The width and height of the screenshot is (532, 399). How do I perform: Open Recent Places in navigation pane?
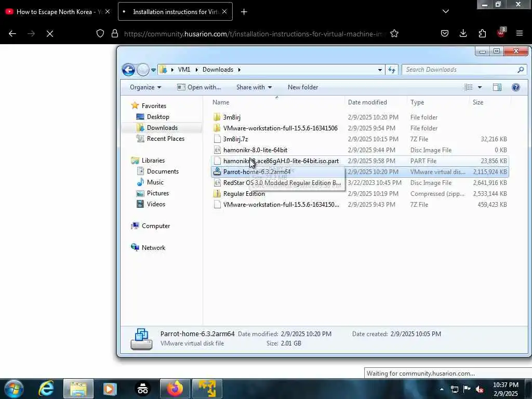click(x=166, y=138)
